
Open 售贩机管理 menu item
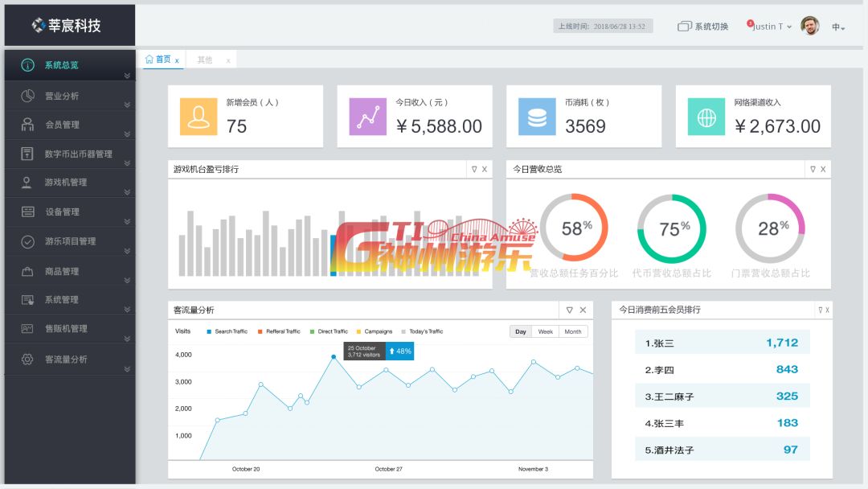pyautogui.click(x=70, y=329)
